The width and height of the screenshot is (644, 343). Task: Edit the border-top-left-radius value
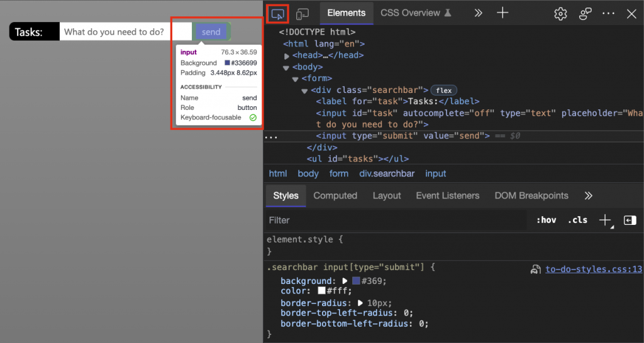coord(408,313)
